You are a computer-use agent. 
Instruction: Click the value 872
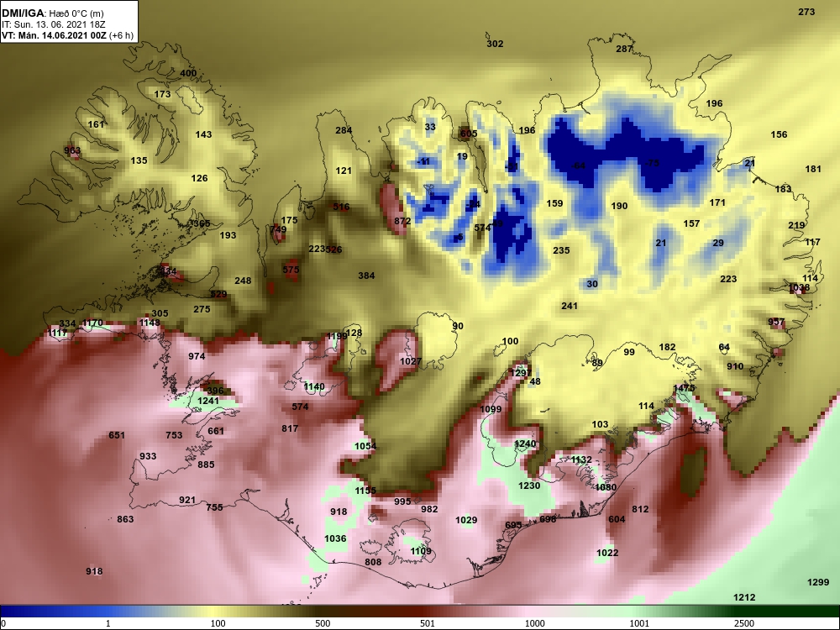point(402,221)
